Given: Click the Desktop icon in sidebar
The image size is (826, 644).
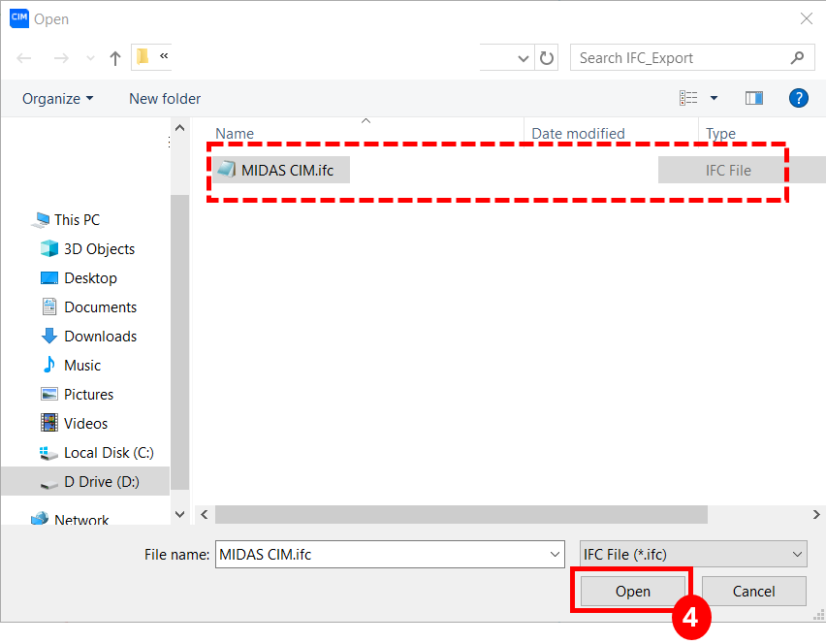Looking at the screenshot, I should (x=49, y=277).
